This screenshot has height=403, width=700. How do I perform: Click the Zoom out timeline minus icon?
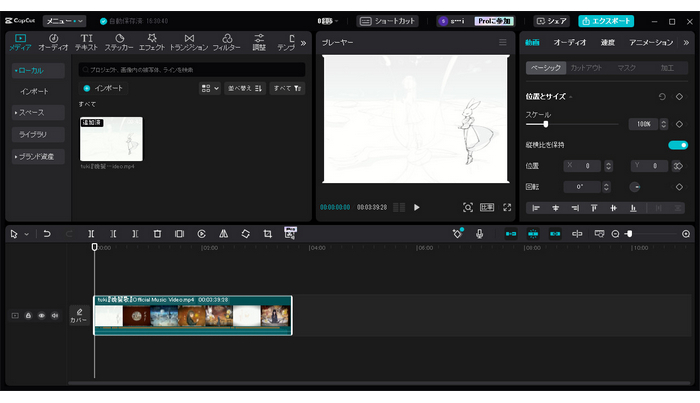(615, 234)
